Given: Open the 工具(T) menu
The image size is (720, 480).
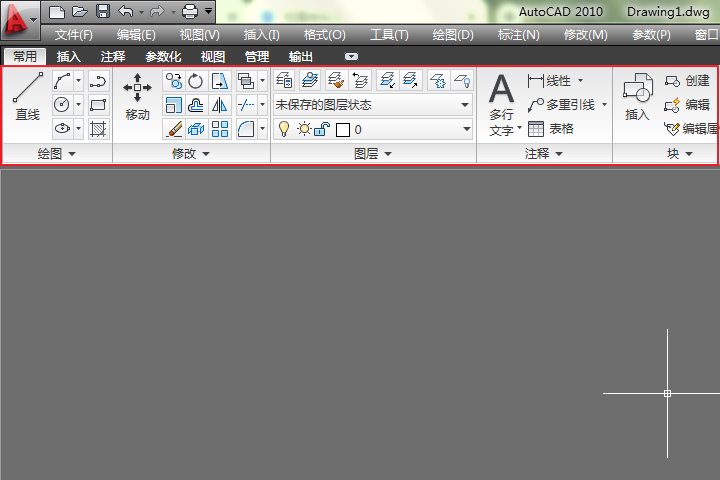Looking at the screenshot, I should pos(389,35).
